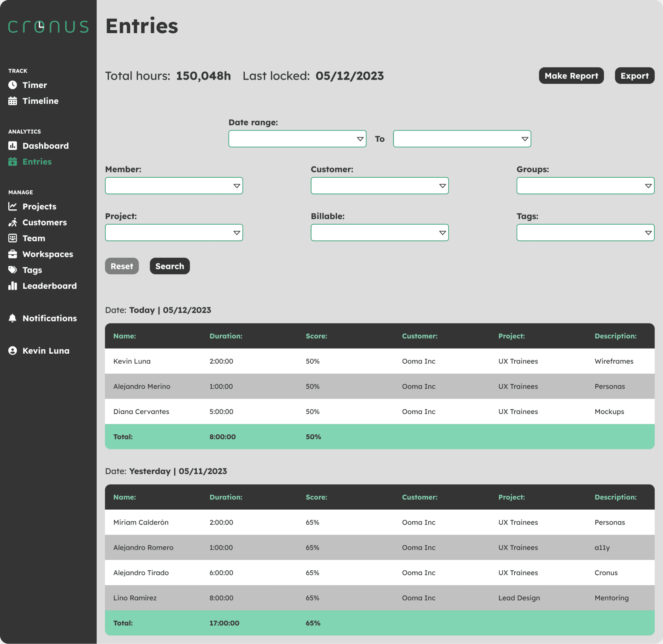Go to the Team menu item
The height and width of the screenshot is (644, 663).
[x=33, y=238]
